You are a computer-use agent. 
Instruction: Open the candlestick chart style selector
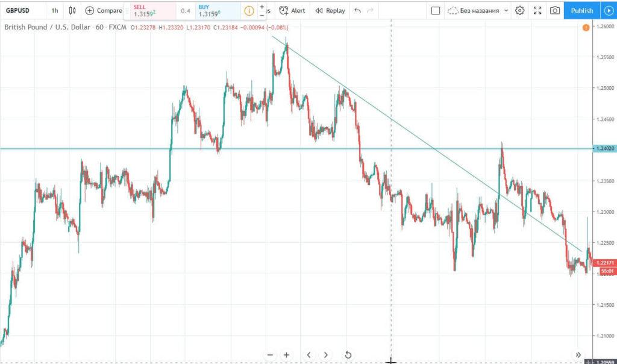click(x=73, y=10)
